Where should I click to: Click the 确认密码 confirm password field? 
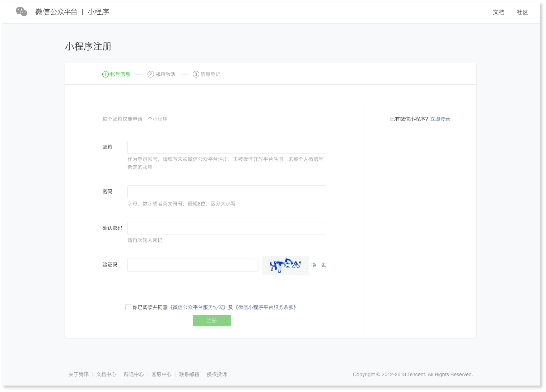click(x=227, y=228)
